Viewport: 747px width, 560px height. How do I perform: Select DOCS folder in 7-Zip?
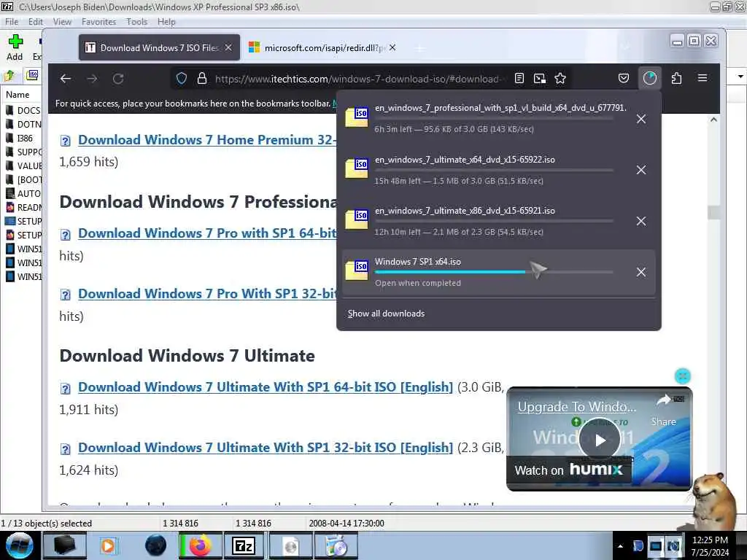(23, 111)
